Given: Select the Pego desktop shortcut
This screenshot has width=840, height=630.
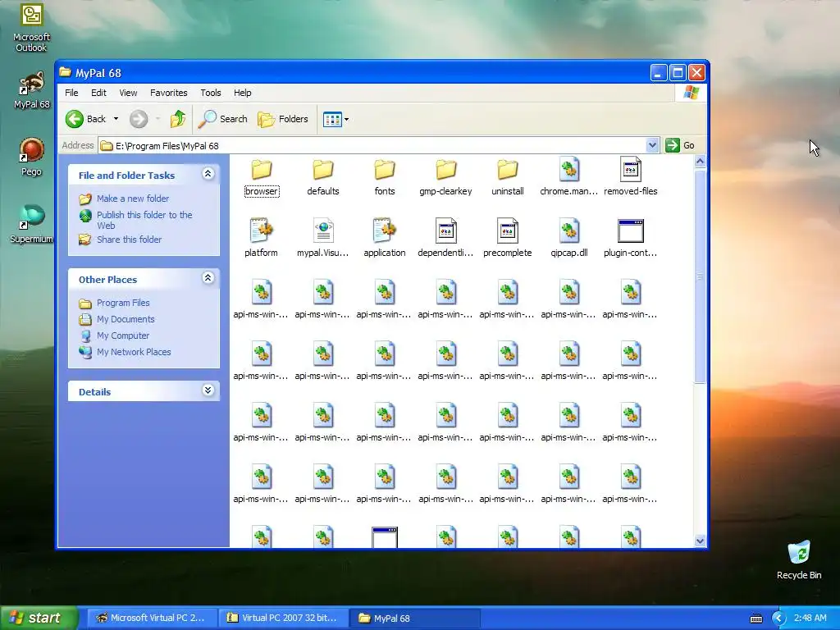Looking at the screenshot, I should (32, 157).
